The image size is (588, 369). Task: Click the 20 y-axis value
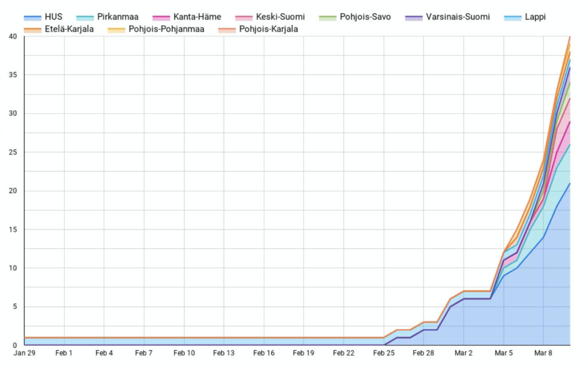click(x=13, y=191)
